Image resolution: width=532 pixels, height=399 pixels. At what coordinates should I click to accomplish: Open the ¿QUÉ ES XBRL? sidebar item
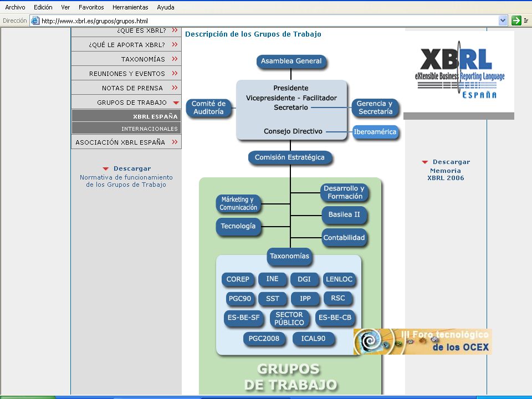[126, 30]
